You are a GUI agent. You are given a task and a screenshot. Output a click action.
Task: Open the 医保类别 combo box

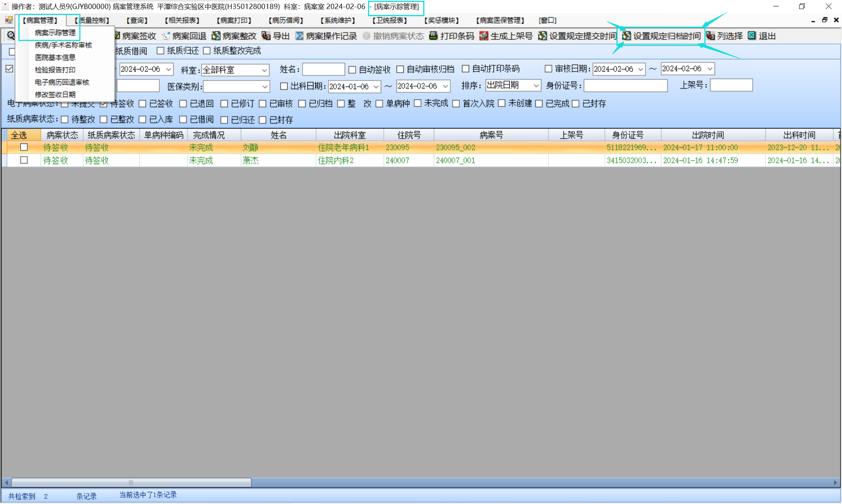coord(265,87)
